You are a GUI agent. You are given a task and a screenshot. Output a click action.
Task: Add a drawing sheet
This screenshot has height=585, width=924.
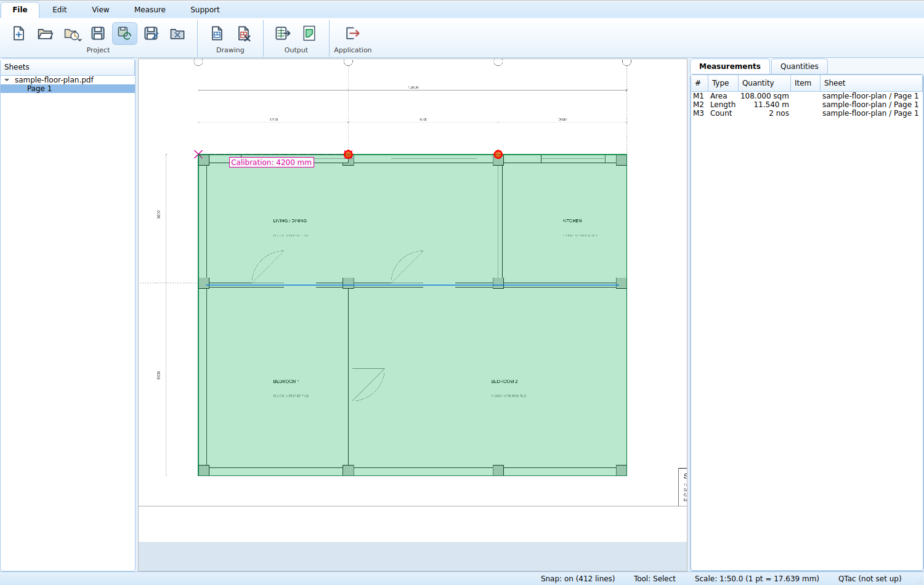217,33
